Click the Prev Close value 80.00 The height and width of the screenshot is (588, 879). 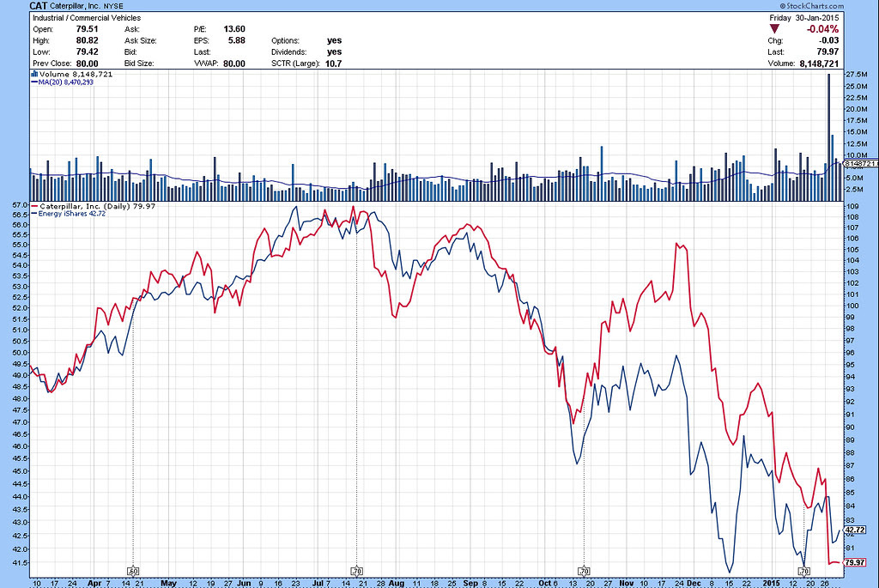[87, 64]
